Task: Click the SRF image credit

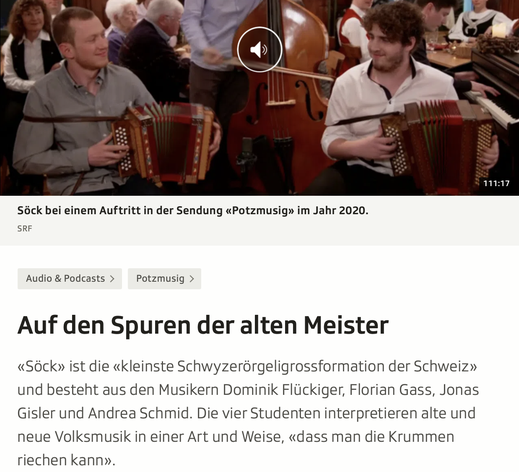Action: (25, 229)
